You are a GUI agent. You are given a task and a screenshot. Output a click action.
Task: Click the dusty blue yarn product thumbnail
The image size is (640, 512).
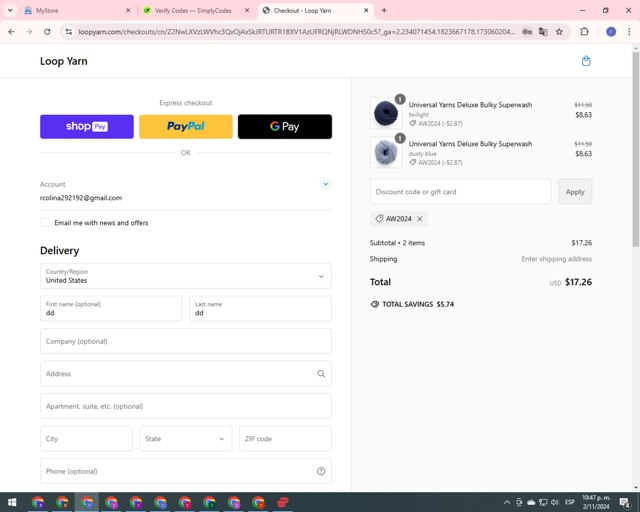click(x=386, y=152)
